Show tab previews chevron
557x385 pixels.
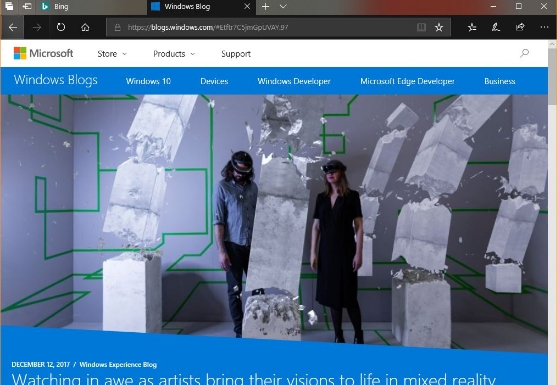[x=283, y=6]
